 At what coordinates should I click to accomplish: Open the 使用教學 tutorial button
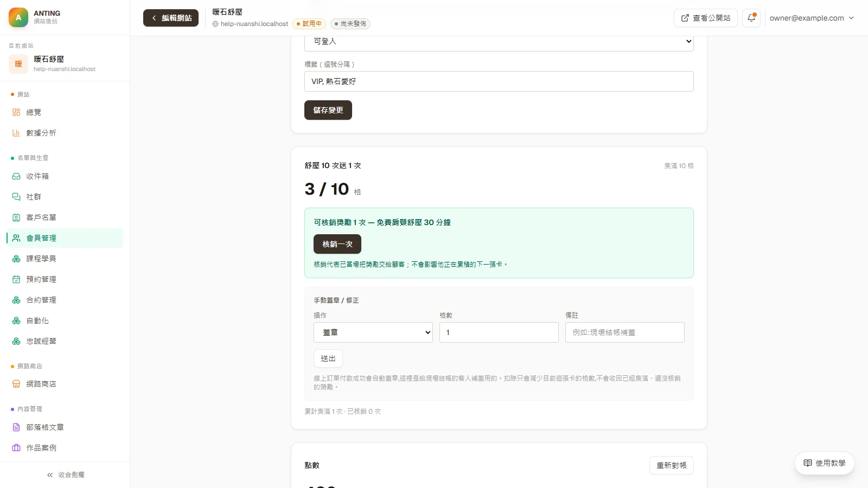[825, 463]
